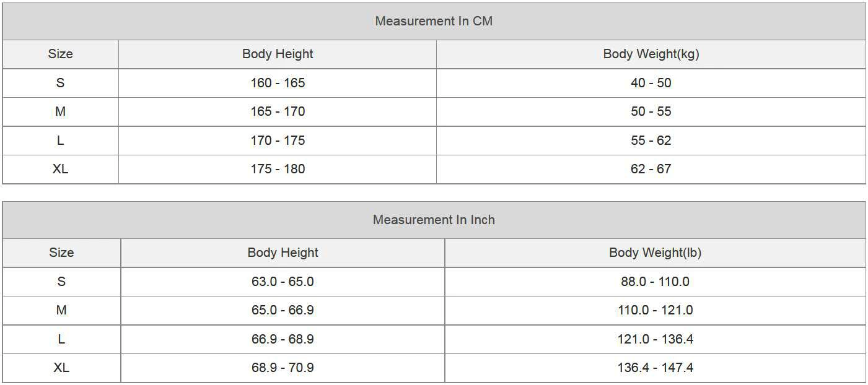868x385 pixels.
Task: Select the 'Body Weight(lb)' column header
Action: tap(655, 253)
